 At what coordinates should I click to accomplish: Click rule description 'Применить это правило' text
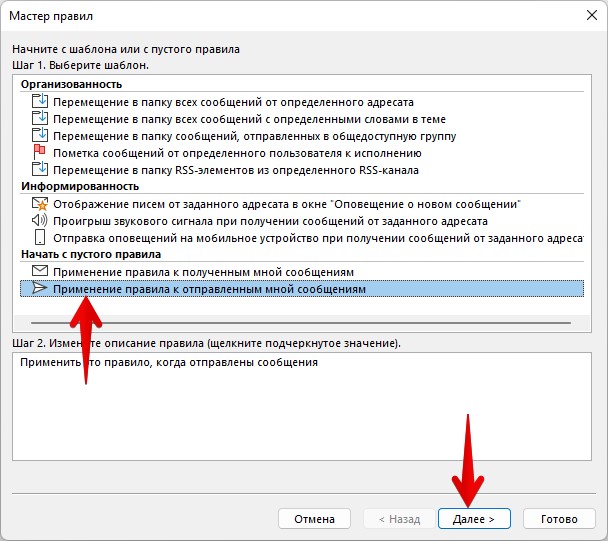pyautogui.click(x=169, y=362)
